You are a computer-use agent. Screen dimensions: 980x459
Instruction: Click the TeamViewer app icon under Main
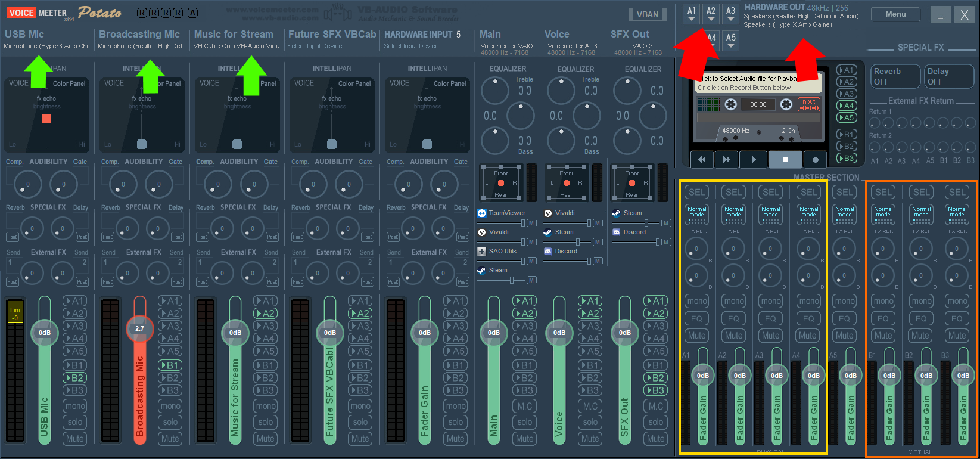tap(482, 213)
